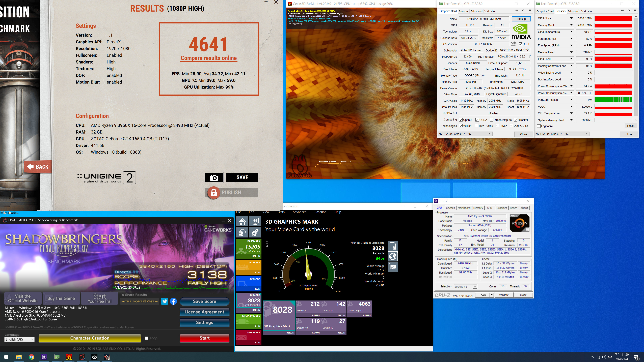Viewport: 644px width, 362px height.
Task: Click PerfCap Reason green graph bar
Action: (x=613, y=100)
